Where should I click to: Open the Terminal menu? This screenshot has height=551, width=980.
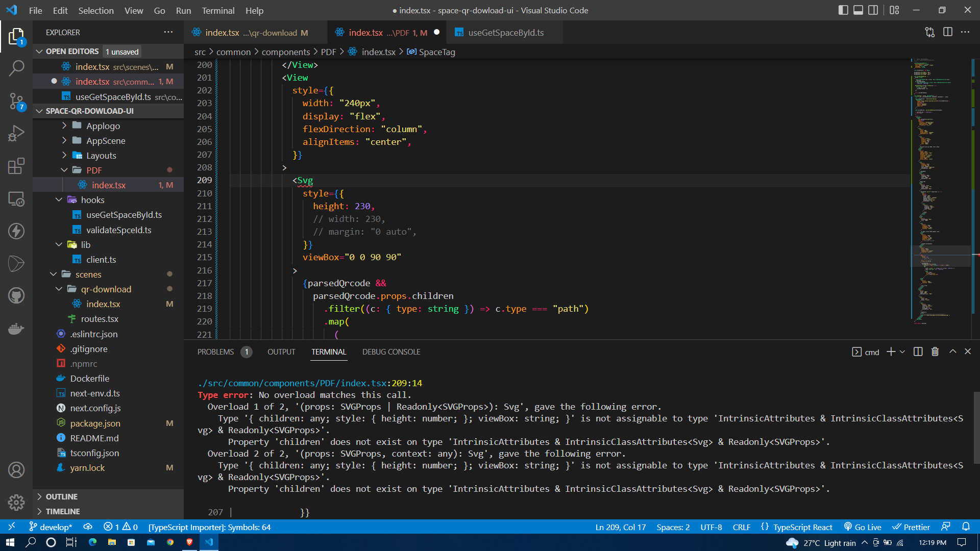coord(218,10)
